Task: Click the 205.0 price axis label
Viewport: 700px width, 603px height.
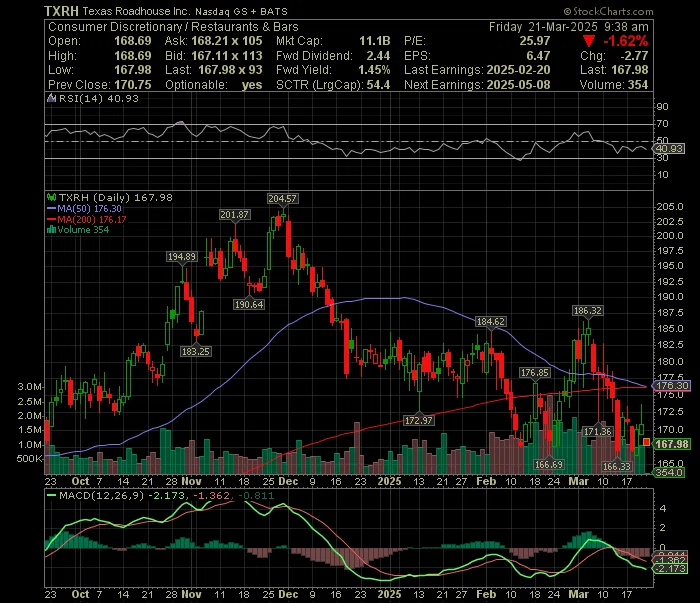Action: point(670,207)
